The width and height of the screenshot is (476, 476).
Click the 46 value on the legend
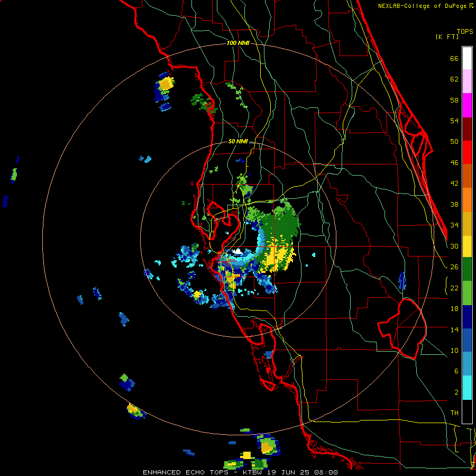point(454,163)
